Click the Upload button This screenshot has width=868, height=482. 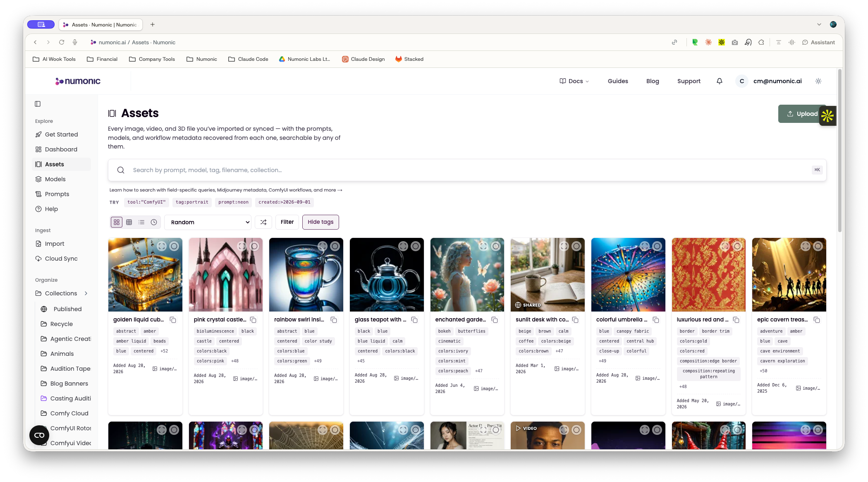coord(802,114)
